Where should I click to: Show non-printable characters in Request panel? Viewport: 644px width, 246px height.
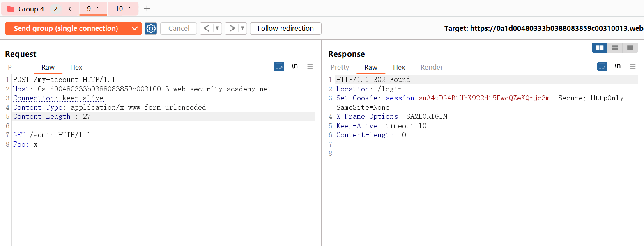294,66
